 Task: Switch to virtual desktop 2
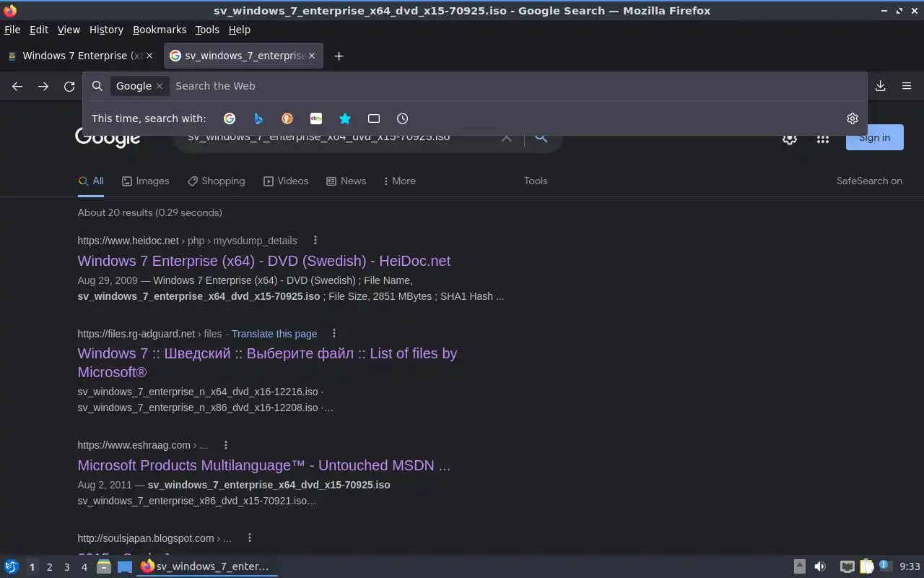[50, 567]
